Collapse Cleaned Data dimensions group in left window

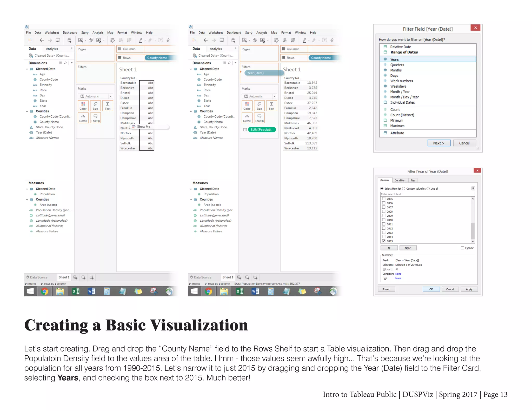tap(27, 69)
